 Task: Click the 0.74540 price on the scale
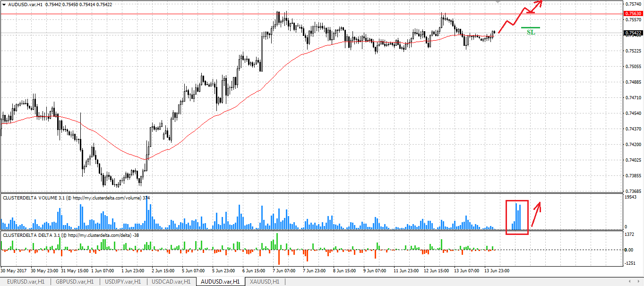633,113
